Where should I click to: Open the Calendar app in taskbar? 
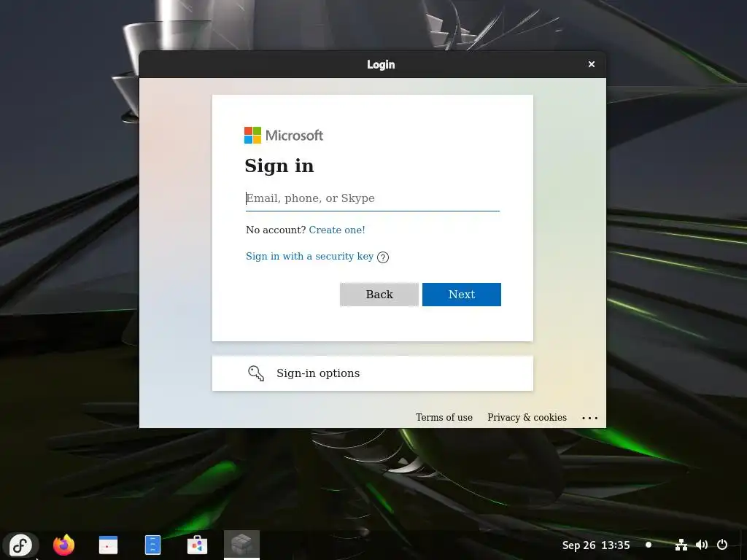pos(108,545)
